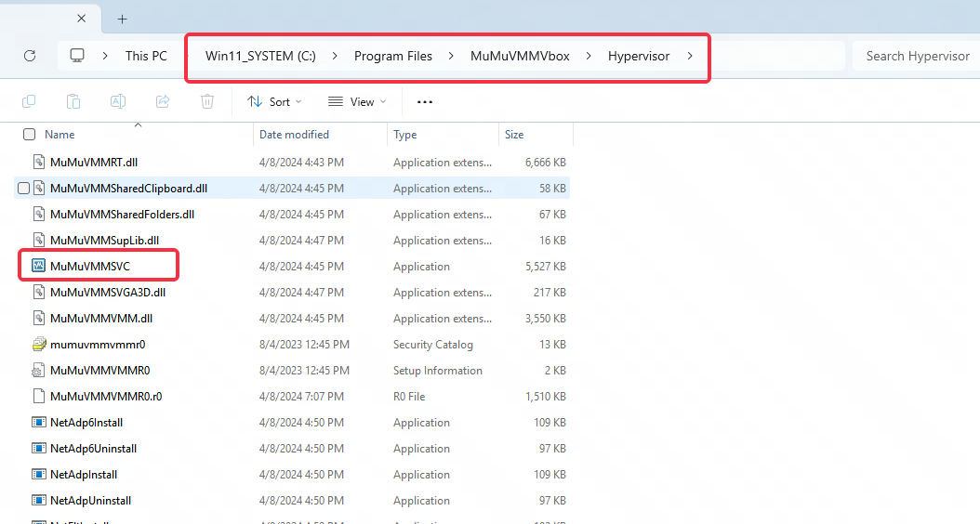This screenshot has width=980, height=524.
Task: Navigate to Program Files in breadcrumb
Action: tap(392, 56)
